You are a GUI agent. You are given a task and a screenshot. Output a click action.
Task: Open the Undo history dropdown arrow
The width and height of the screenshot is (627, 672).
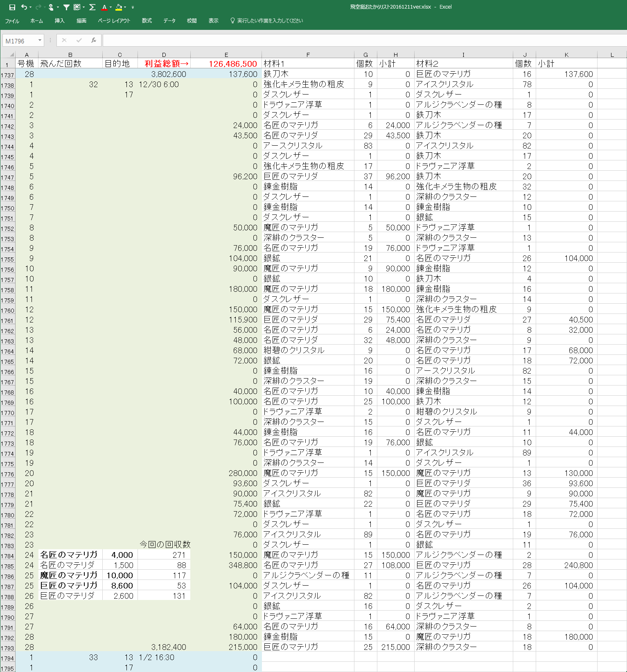point(31,7)
